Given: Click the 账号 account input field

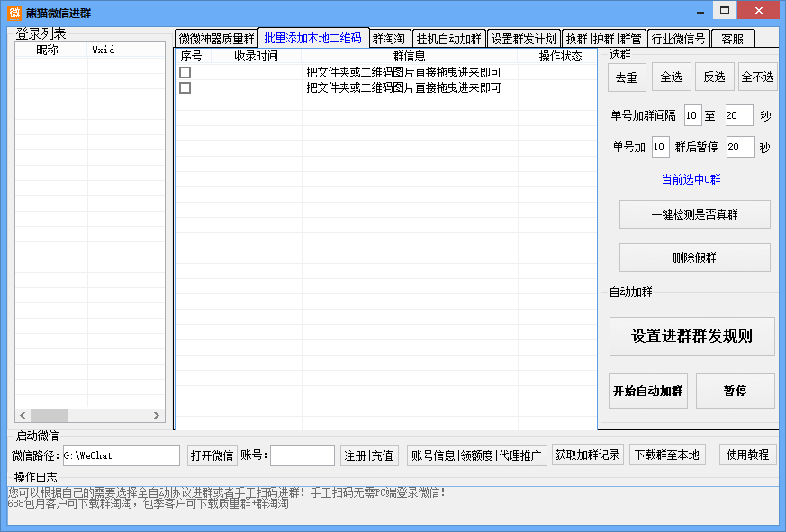Looking at the screenshot, I should 302,455.
